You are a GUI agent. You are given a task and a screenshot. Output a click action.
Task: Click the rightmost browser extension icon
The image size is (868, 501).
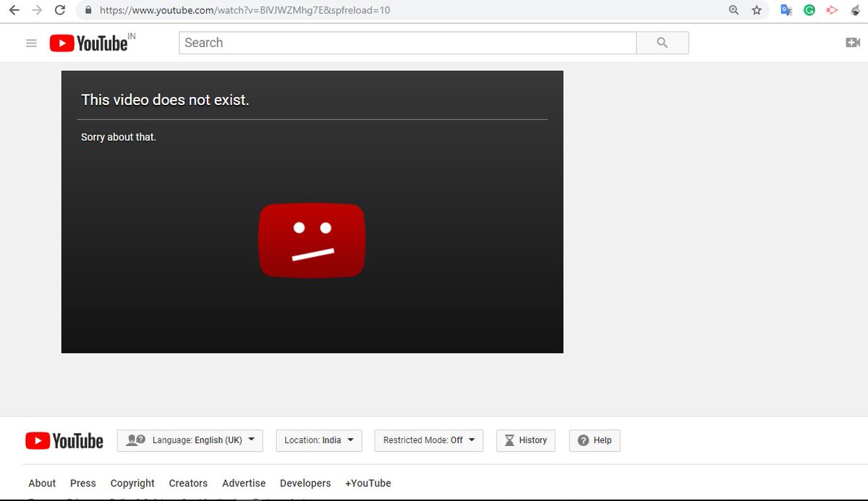pyautogui.click(x=854, y=10)
